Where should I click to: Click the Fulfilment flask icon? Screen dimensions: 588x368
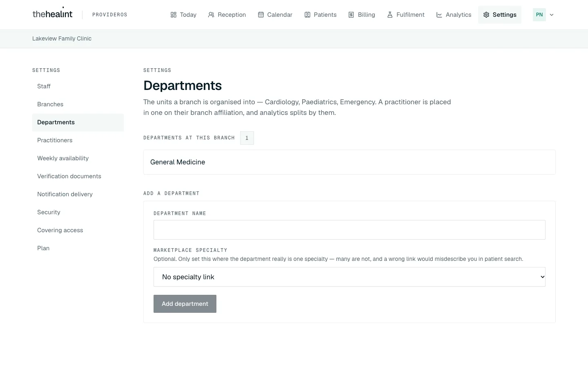pyautogui.click(x=390, y=15)
